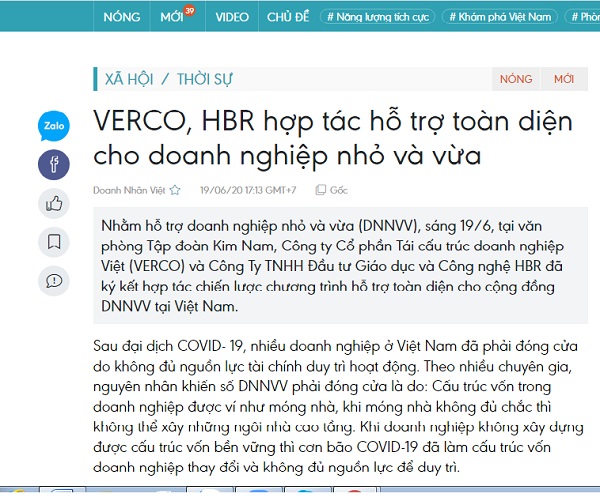
Task: Click Gốc source label text
Action: (339, 190)
